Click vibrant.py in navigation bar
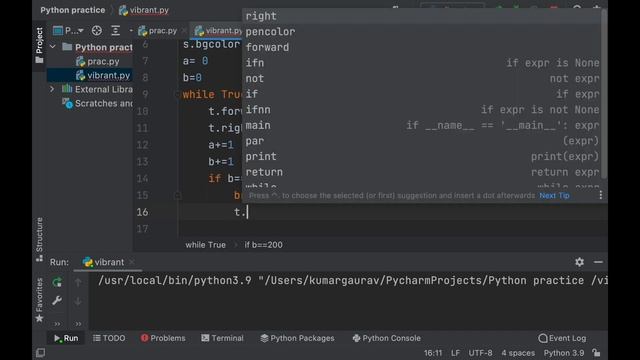Screen dimensions: 640x360 (x=144, y=10)
